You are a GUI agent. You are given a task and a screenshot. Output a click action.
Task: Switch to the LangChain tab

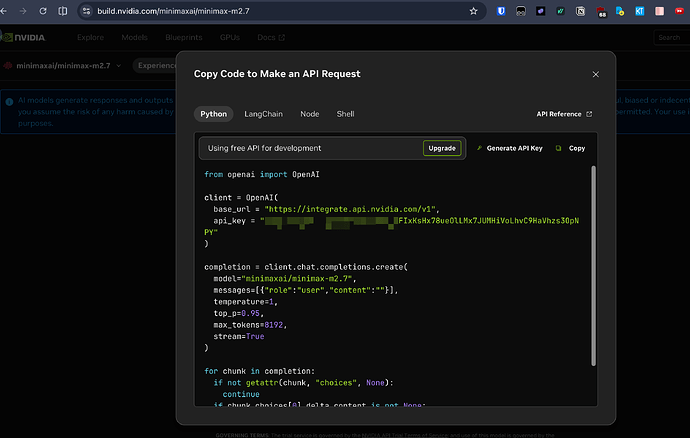tap(263, 114)
